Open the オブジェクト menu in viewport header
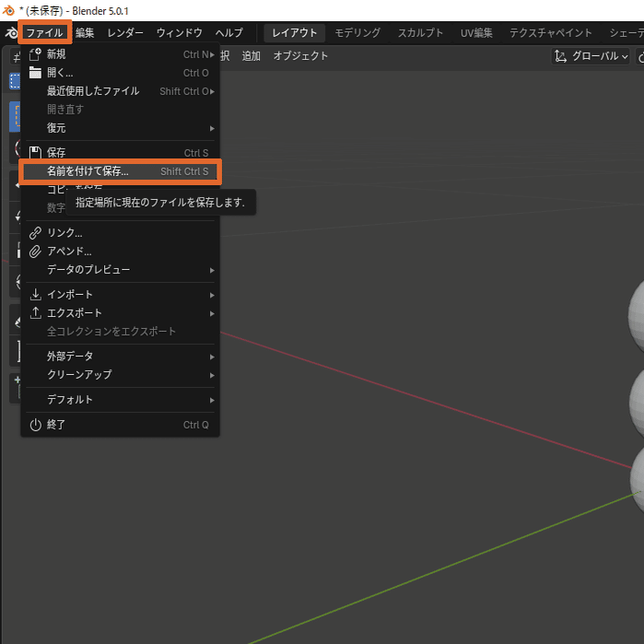This screenshot has height=644, width=644. point(300,56)
